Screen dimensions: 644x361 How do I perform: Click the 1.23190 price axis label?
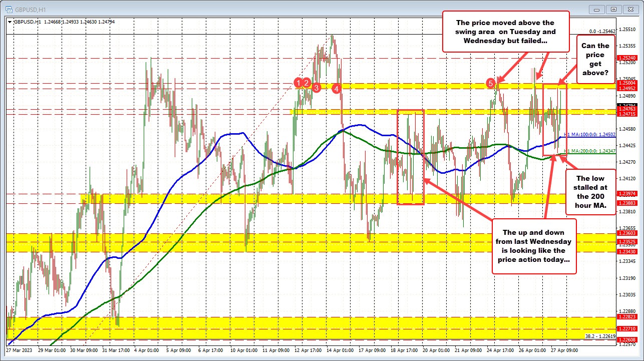628,278
